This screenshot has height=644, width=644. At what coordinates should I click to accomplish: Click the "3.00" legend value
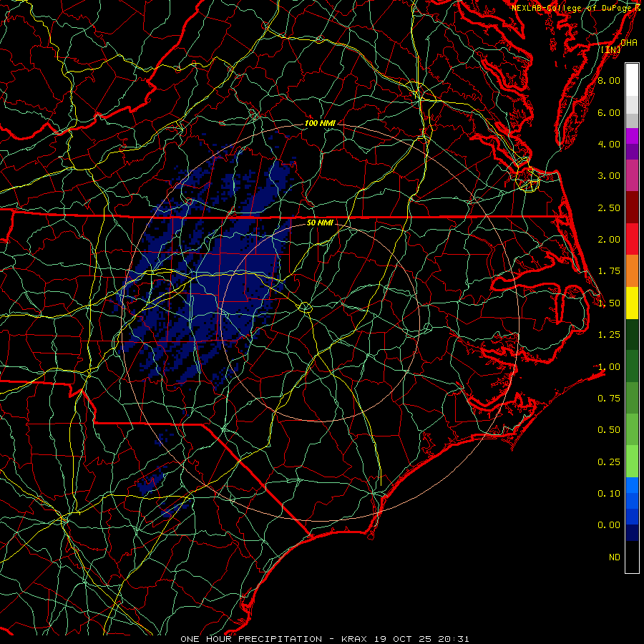[x=609, y=176]
